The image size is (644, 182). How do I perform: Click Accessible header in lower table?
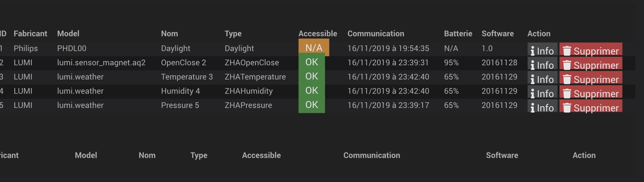(x=262, y=155)
